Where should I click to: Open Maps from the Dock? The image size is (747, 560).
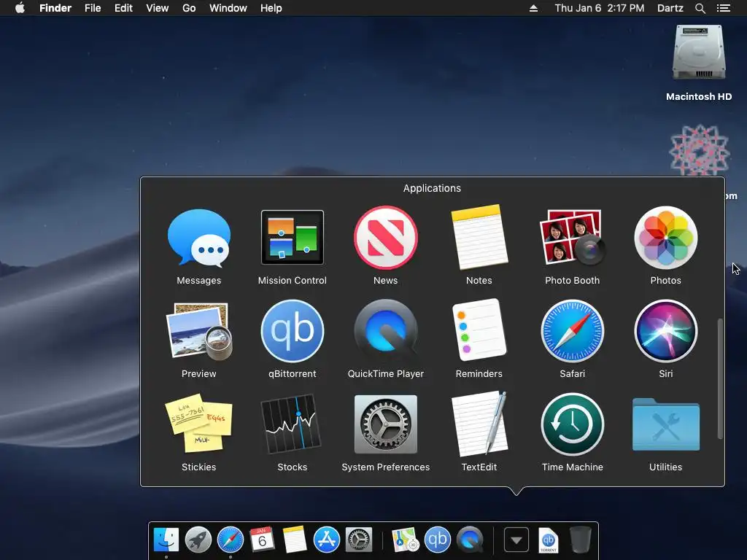pyautogui.click(x=405, y=540)
